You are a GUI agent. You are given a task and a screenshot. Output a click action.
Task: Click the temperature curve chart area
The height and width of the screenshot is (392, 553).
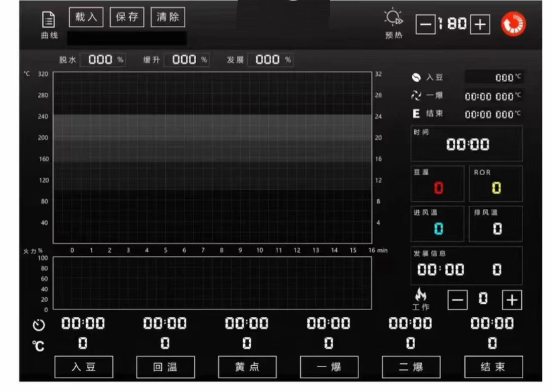coord(212,157)
